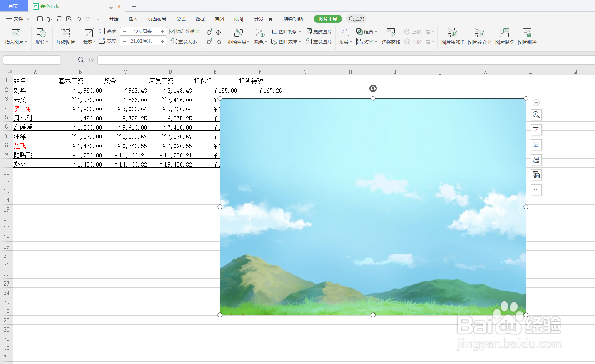Viewport: 595px width, 364px height.
Task: Click the Save icon in quick access toolbar
Action: tap(40, 19)
